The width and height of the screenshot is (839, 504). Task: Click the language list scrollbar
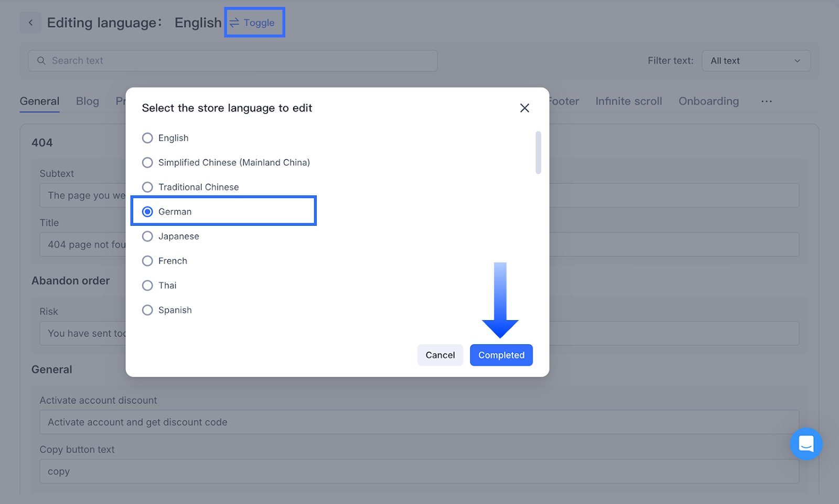click(x=538, y=152)
